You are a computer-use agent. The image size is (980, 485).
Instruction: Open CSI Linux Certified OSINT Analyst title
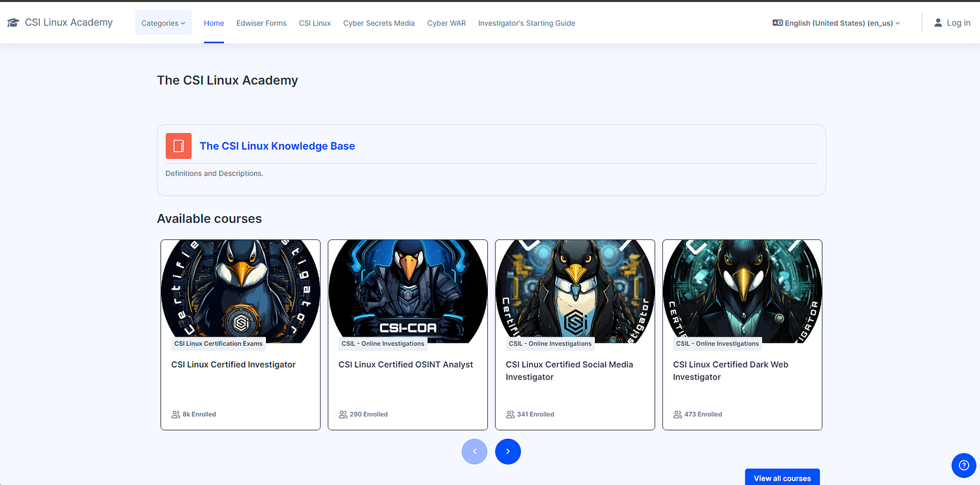click(x=406, y=365)
